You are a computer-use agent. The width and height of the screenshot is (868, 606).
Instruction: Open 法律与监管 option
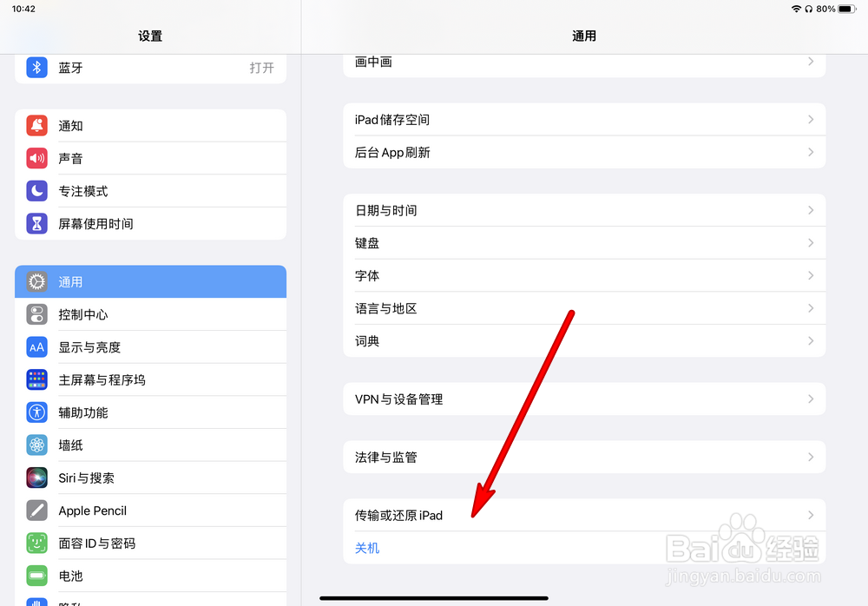[x=584, y=457]
